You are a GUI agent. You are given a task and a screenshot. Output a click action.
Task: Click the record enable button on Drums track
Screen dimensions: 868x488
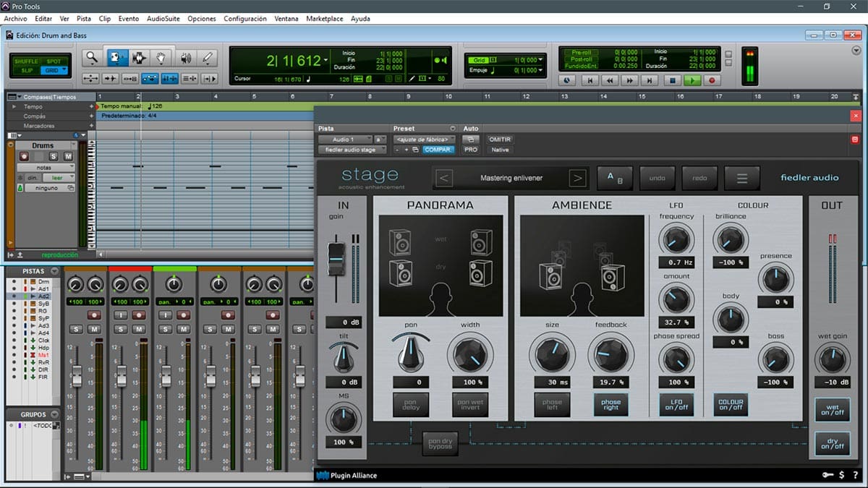coord(24,156)
